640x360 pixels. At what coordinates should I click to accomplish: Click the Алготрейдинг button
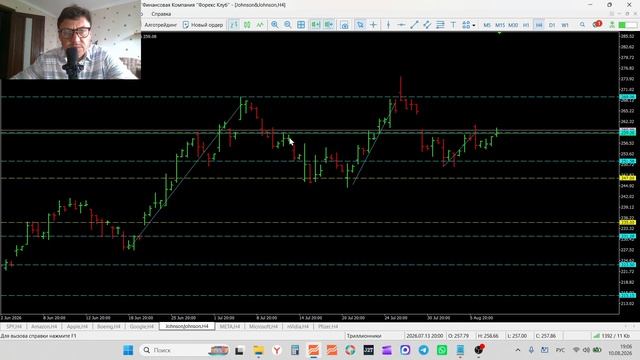pyautogui.click(x=160, y=25)
